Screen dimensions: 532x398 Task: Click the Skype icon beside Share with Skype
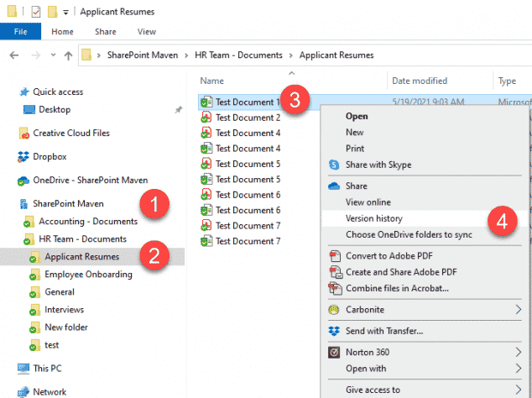pos(334,165)
